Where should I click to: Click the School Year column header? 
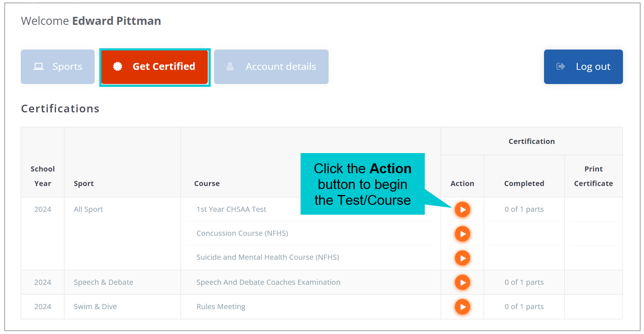[43, 176]
